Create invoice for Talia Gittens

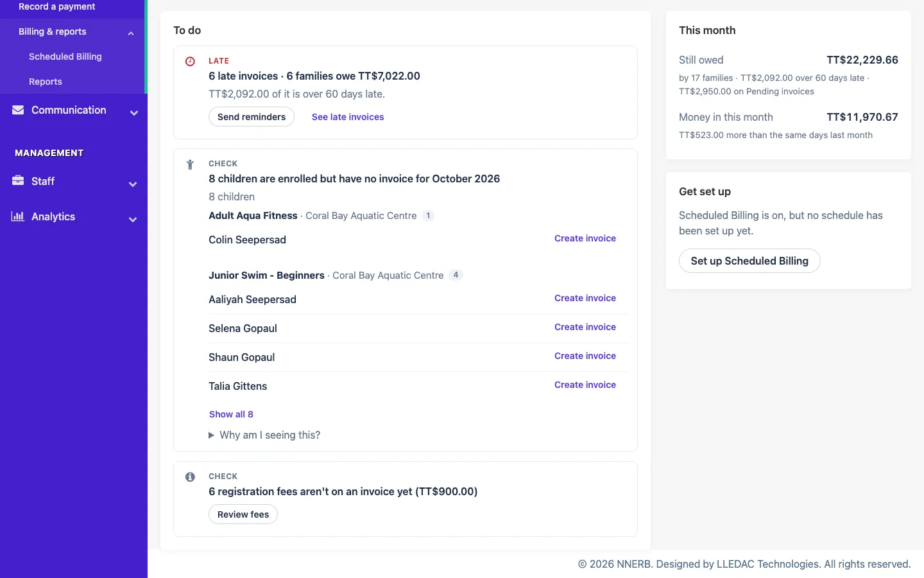tap(585, 385)
